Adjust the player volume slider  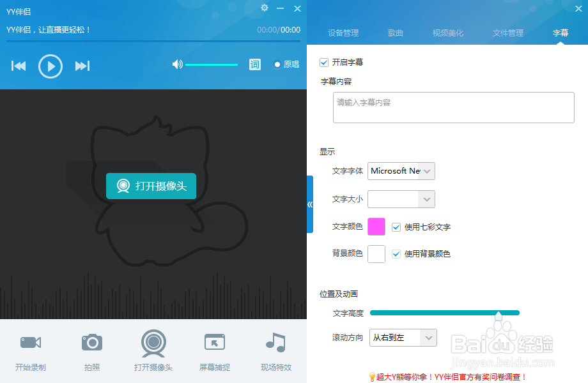click(x=212, y=64)
